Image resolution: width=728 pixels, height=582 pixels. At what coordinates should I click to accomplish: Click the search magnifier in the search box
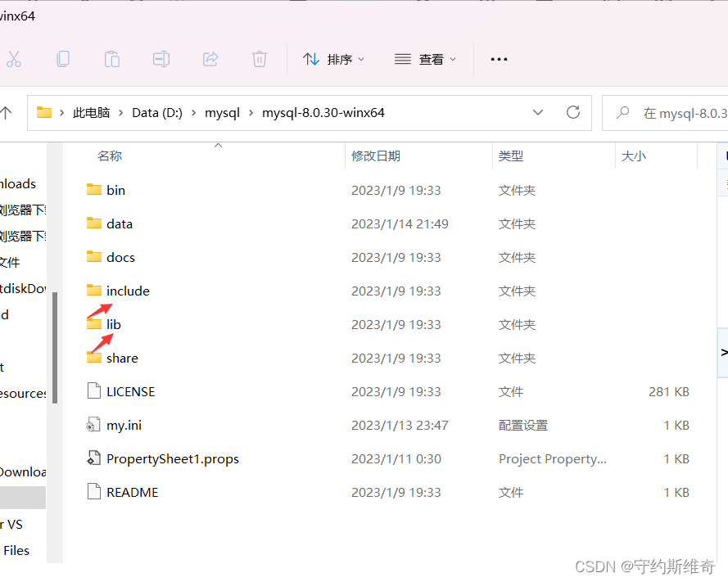pos(623,112)
